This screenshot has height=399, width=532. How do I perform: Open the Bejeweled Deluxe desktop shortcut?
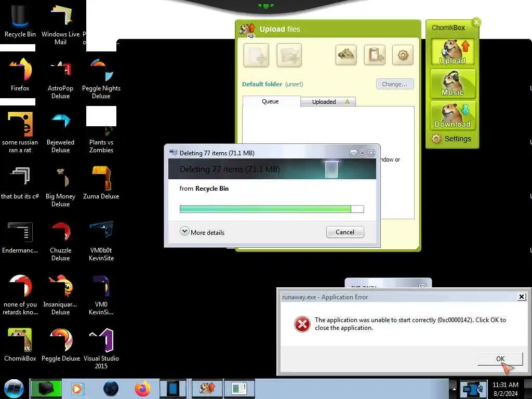pyautogui.click(x=60, y=132)
